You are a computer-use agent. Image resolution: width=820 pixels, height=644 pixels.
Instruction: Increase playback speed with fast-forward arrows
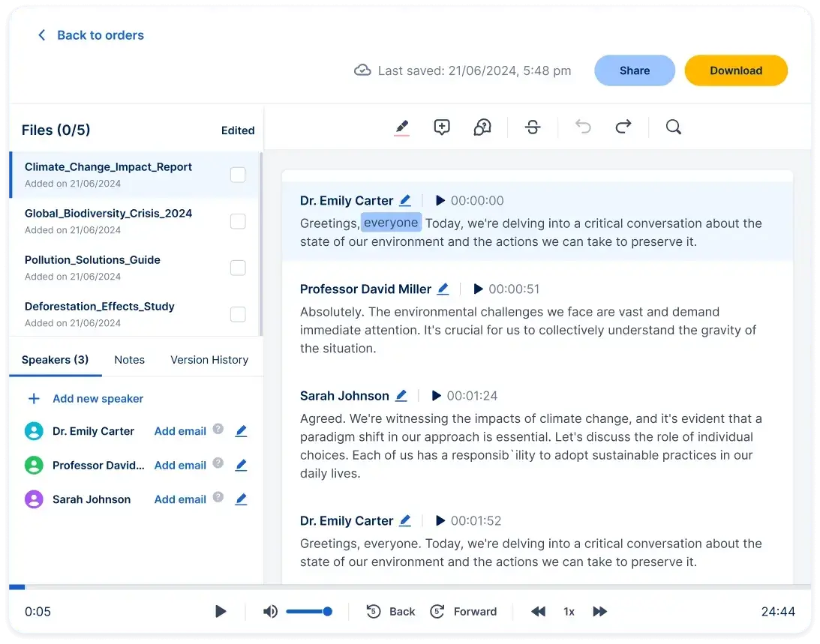[599, 612]
